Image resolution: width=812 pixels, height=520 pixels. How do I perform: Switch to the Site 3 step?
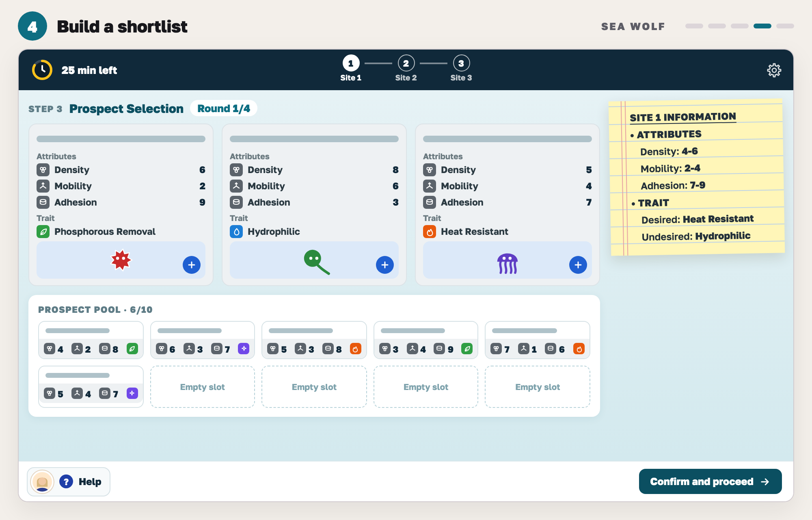461,68
